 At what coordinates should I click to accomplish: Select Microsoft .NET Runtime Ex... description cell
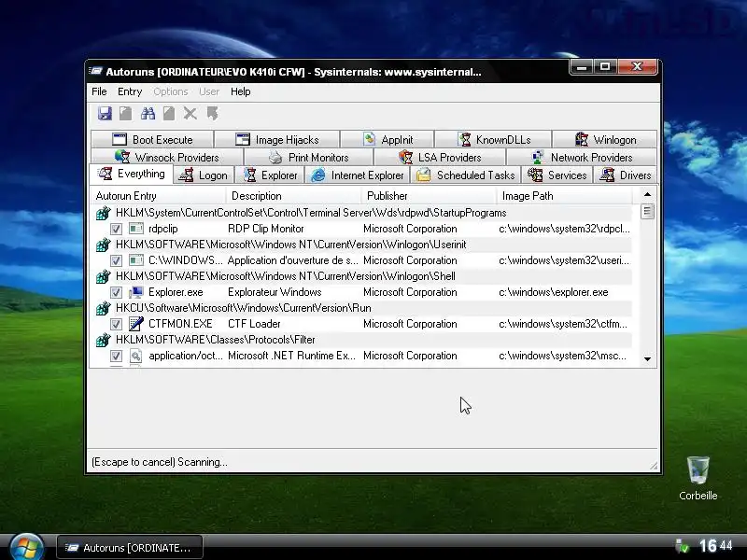point(291,356)
